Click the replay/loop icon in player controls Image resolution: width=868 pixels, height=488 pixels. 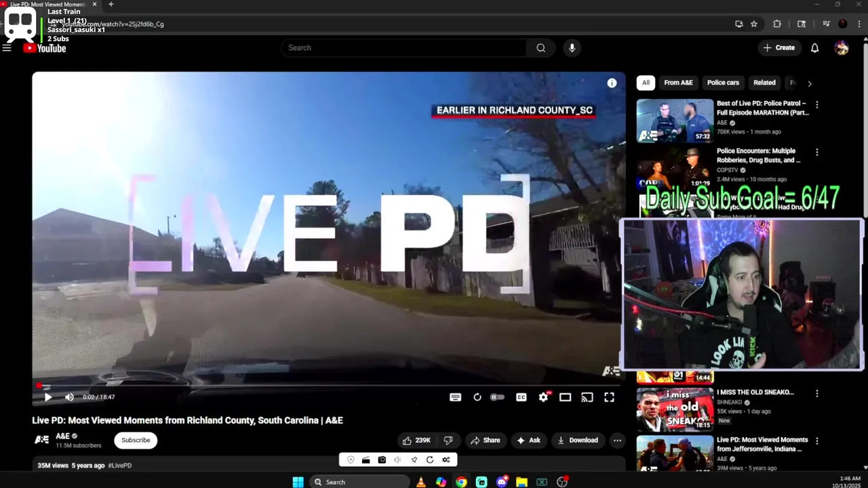(477, 397)
